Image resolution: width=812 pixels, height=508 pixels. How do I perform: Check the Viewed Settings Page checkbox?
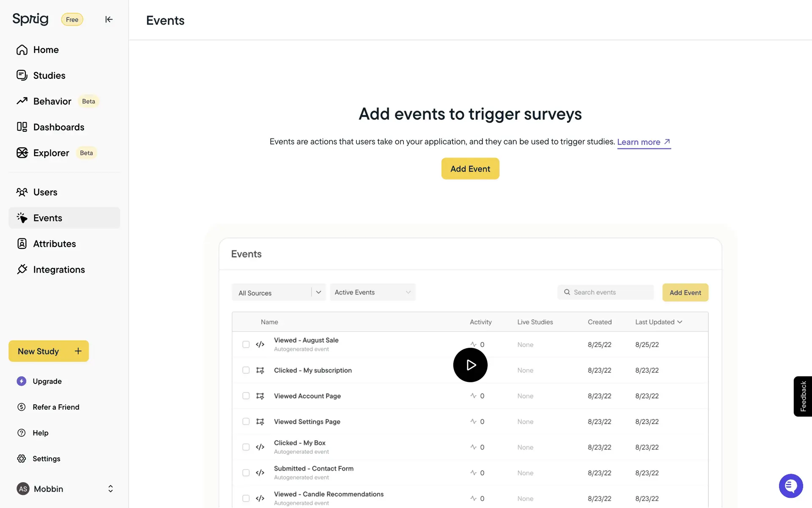(246, 422)
